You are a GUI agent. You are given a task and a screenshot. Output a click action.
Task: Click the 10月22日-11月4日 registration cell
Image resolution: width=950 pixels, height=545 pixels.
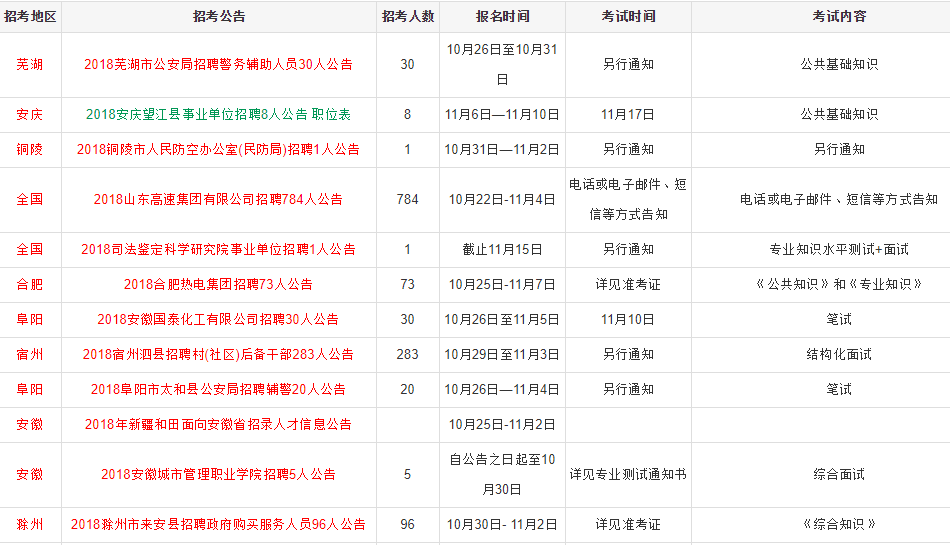coord(502,199)
